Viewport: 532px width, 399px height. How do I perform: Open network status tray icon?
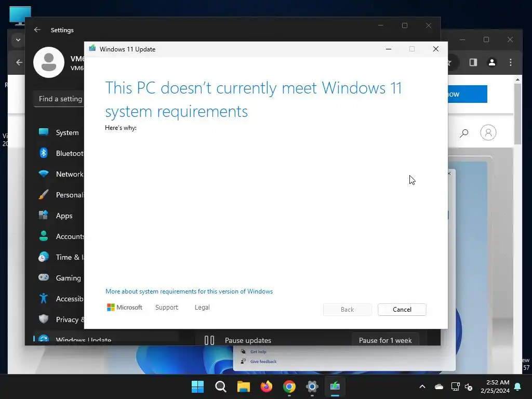coord(455,387)
